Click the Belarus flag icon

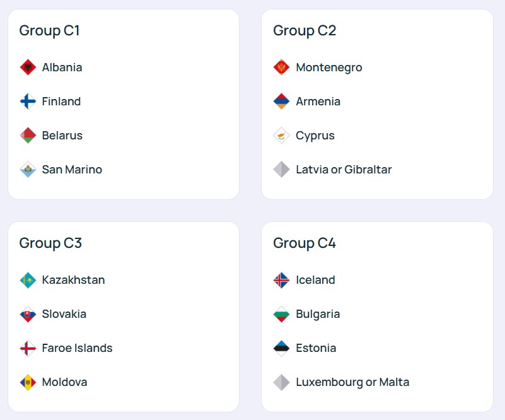click(28, 136)
